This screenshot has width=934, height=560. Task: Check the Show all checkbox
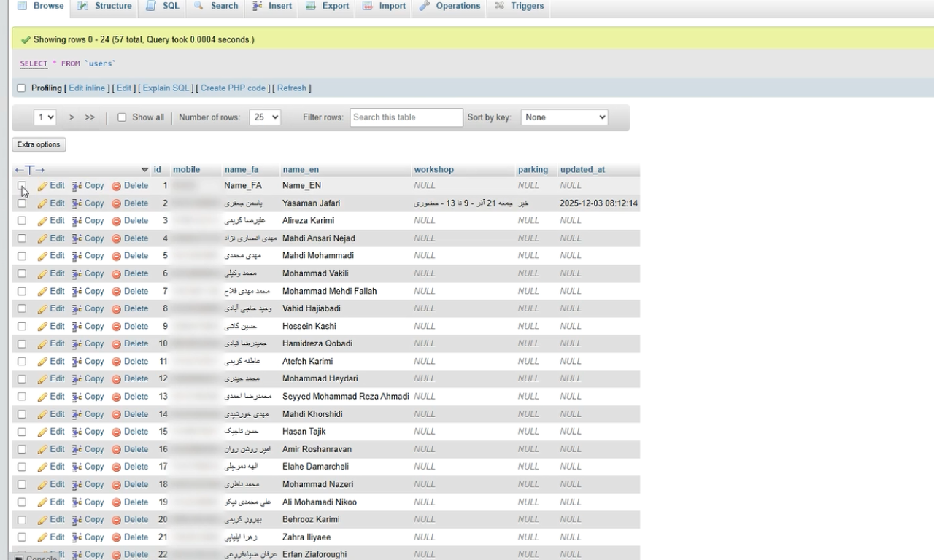(x=122, y=117)
